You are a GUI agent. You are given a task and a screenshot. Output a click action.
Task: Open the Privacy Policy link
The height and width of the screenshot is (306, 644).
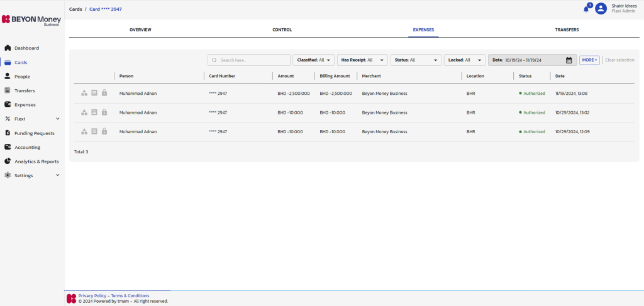click(92, 296)
